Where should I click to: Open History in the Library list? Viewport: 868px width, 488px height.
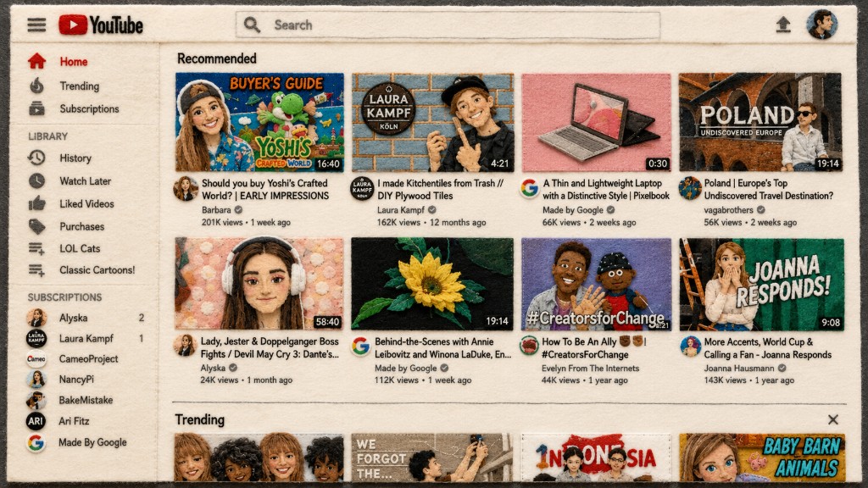[x=75, y=158]
